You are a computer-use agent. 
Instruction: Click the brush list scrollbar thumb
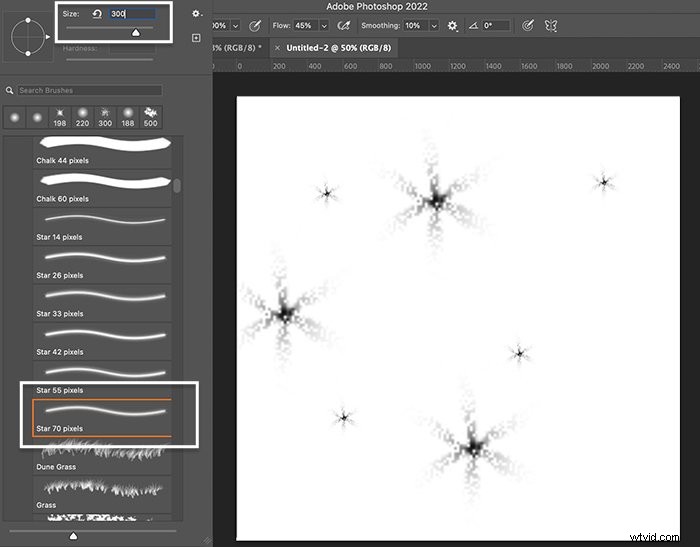[177, 186]
